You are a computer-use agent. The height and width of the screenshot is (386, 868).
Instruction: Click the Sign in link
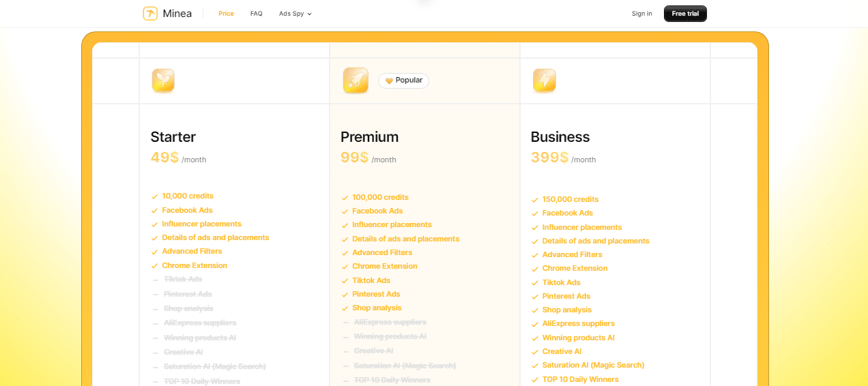point(642,14)
